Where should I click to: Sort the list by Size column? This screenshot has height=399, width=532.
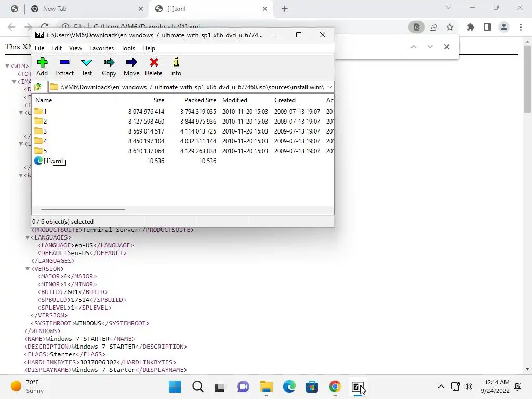point(141,100)
